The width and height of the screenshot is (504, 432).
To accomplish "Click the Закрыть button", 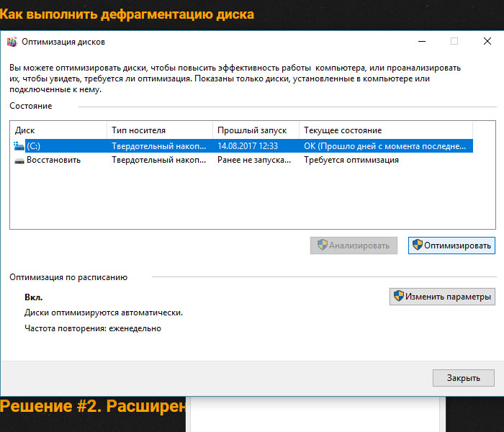I will (x=464, y=378).
